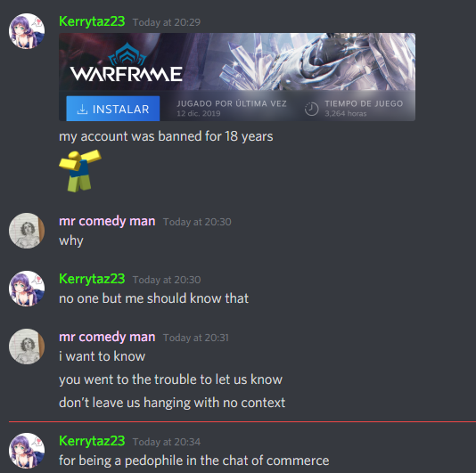476x473 pixels.
Task: Click the message "my account was banned for 18 years"
Action: pyautogui.click(x=166, y=136)
